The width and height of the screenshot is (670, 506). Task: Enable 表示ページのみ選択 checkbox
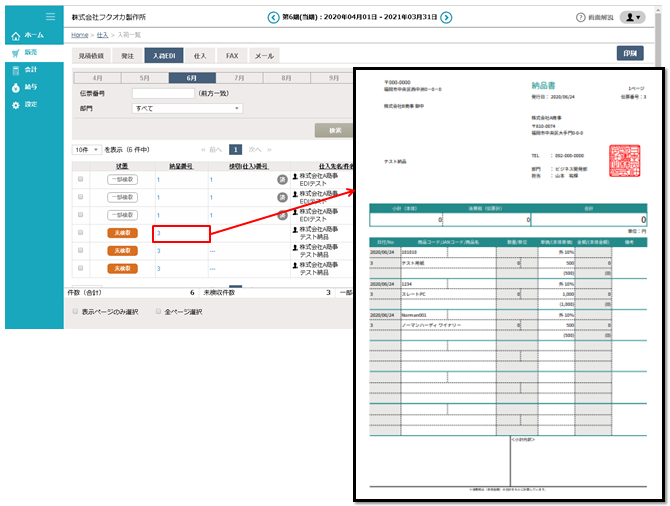pyautogui.click(x=76, y=311)
